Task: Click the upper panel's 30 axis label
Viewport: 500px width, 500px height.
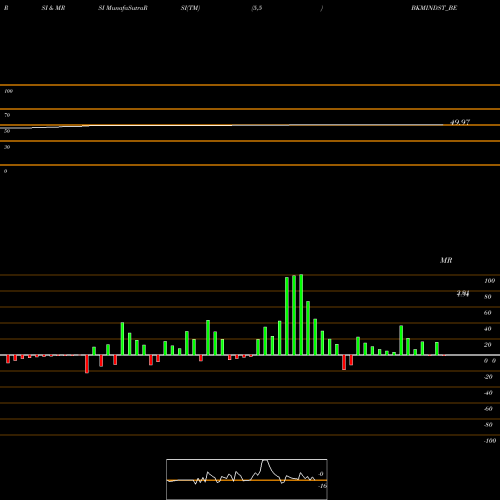Action: coord(7,147)
